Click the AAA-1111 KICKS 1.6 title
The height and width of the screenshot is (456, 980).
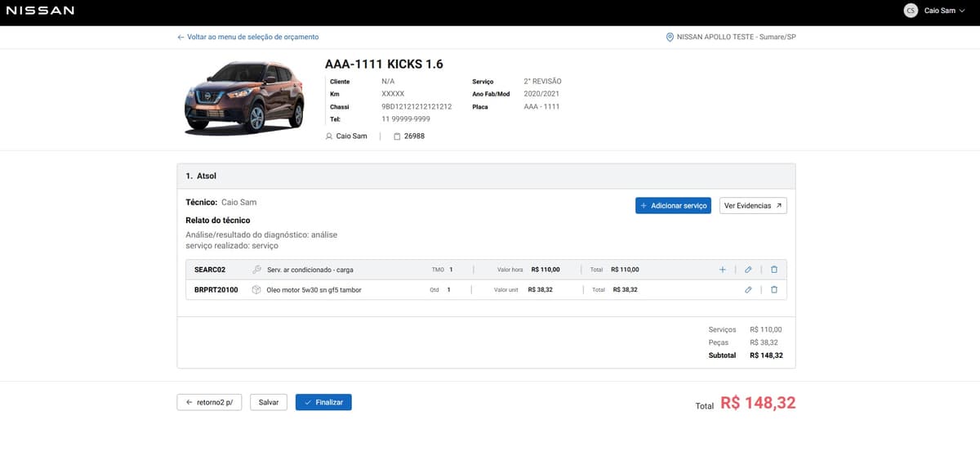point(384,64)
